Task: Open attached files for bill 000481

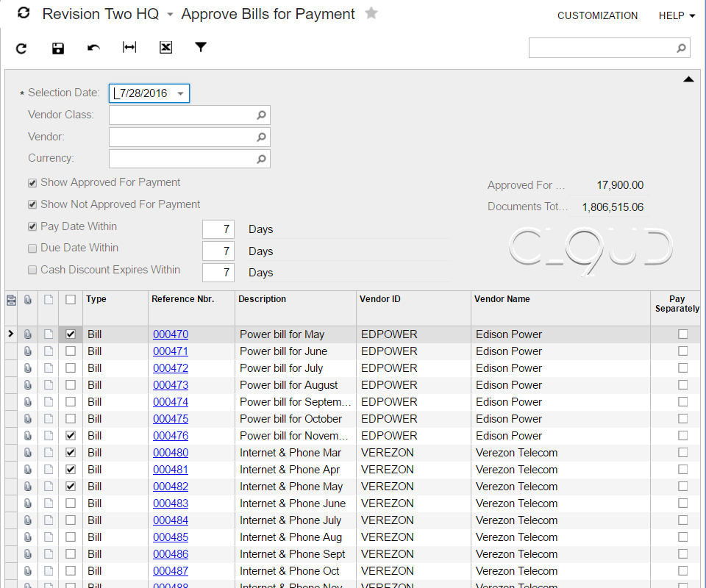Action: coord(28,470)
